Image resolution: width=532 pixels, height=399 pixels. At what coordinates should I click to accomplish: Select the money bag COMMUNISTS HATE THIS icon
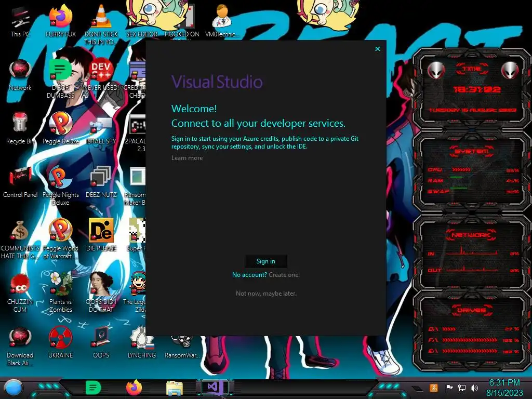pyautogui.click(x=20, y=240)
